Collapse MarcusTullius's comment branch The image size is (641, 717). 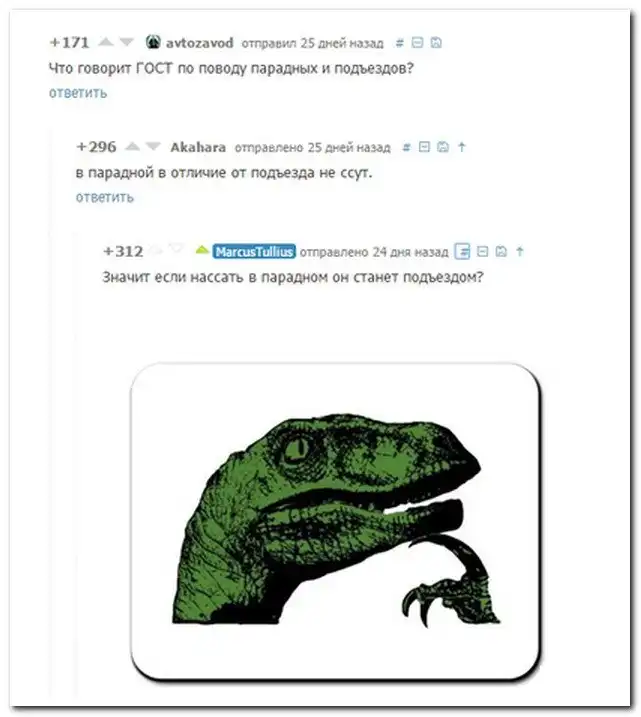pos(482,251)
